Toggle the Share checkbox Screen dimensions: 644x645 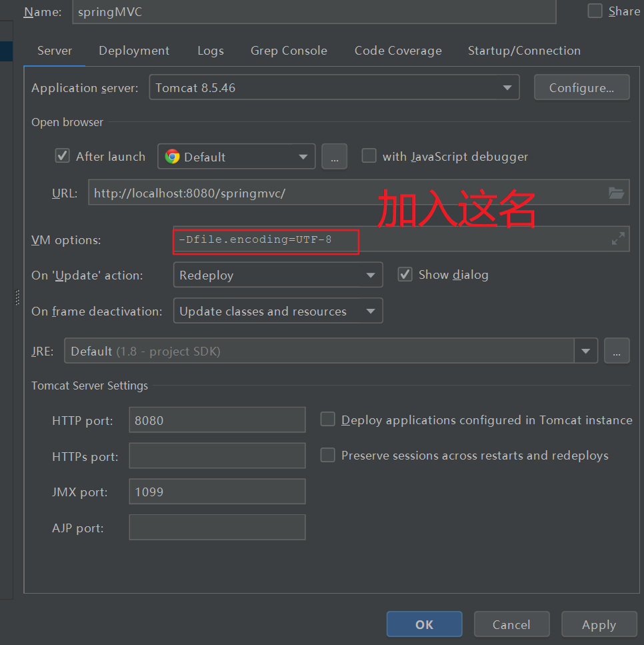[595, 11]
